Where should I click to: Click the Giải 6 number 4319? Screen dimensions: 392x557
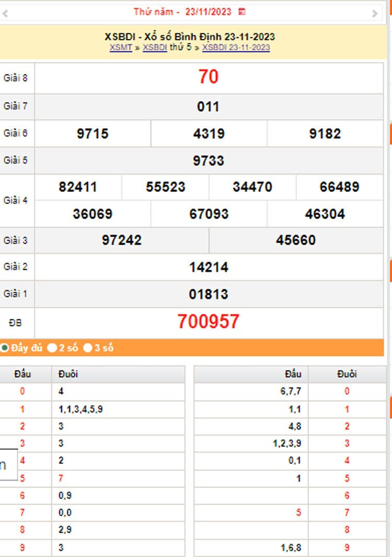(209, 134)
